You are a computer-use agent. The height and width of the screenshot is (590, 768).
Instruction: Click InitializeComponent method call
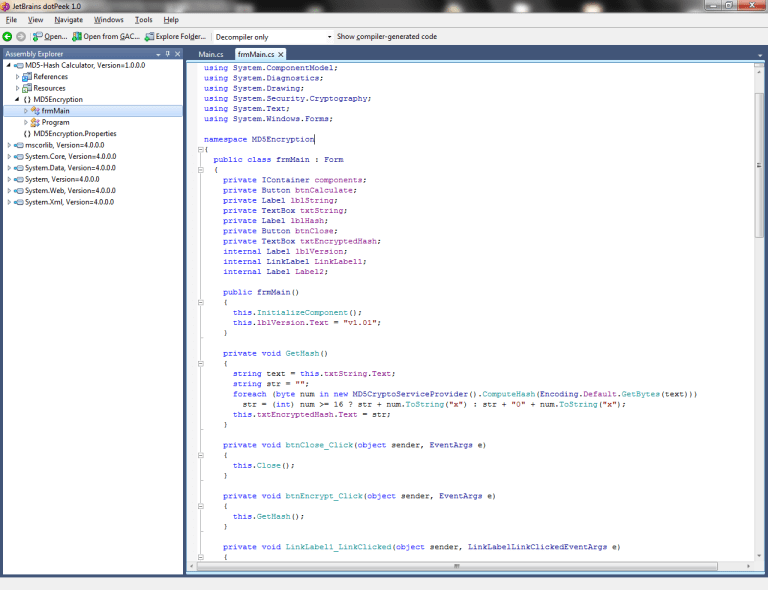pos(302,312)
